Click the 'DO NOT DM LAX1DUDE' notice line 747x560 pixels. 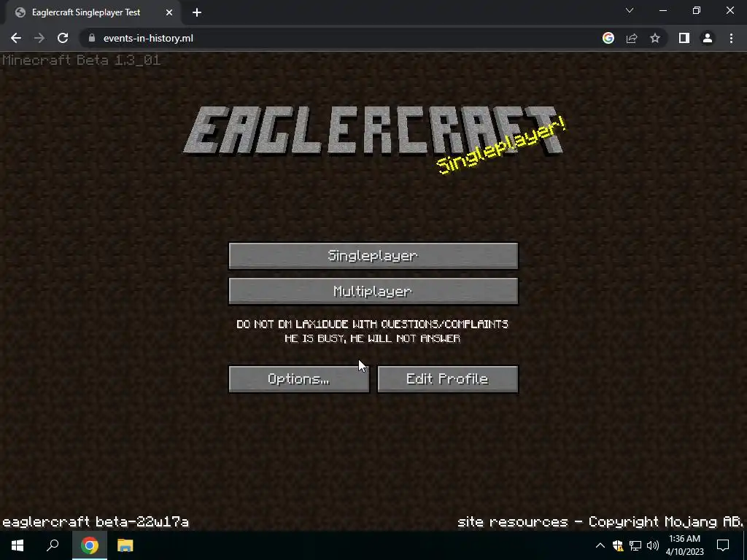(373, 324)
